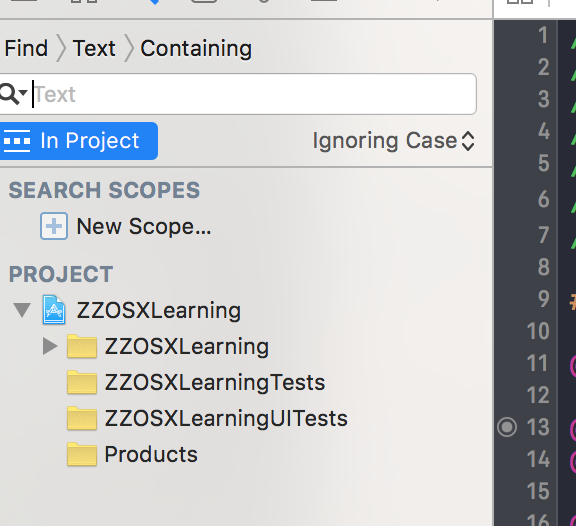Click line number 10 in the gutter

coord(538,331)
